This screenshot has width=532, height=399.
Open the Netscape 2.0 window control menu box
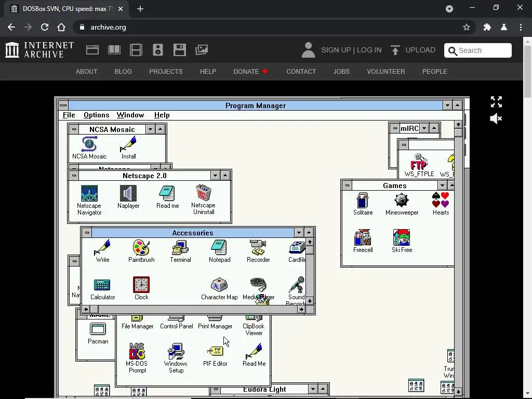tap(74, 176)
